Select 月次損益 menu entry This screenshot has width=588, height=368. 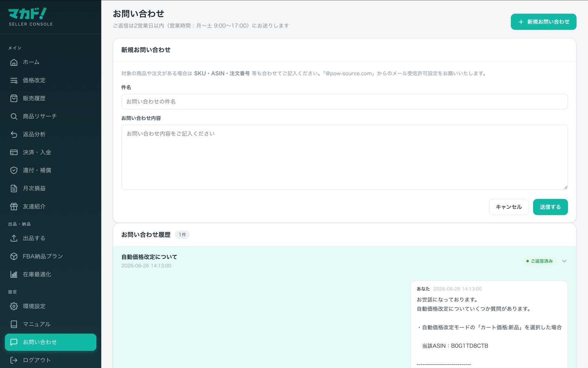(51, 188)
